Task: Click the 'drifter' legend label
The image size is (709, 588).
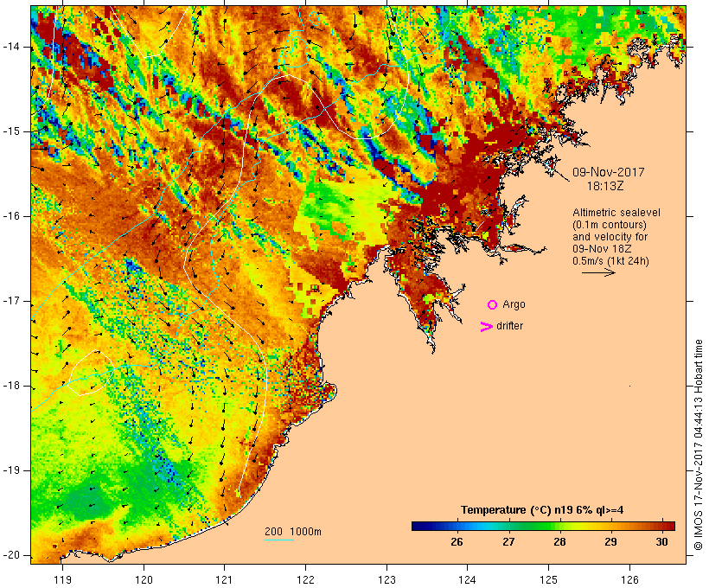Action: 509,326
